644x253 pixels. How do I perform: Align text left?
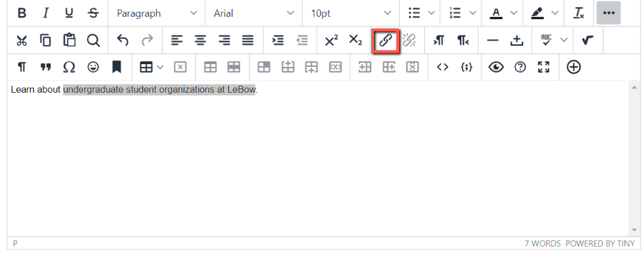point(177,40)
